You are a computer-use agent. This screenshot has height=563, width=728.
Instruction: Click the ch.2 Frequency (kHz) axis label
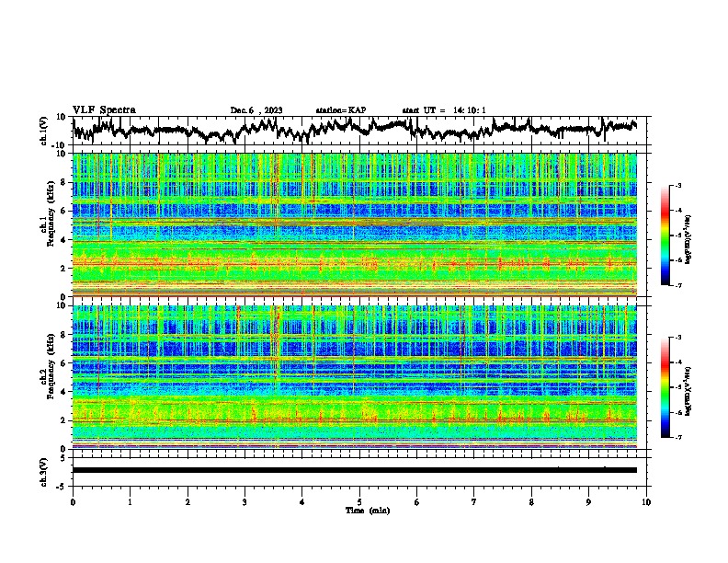47,365
